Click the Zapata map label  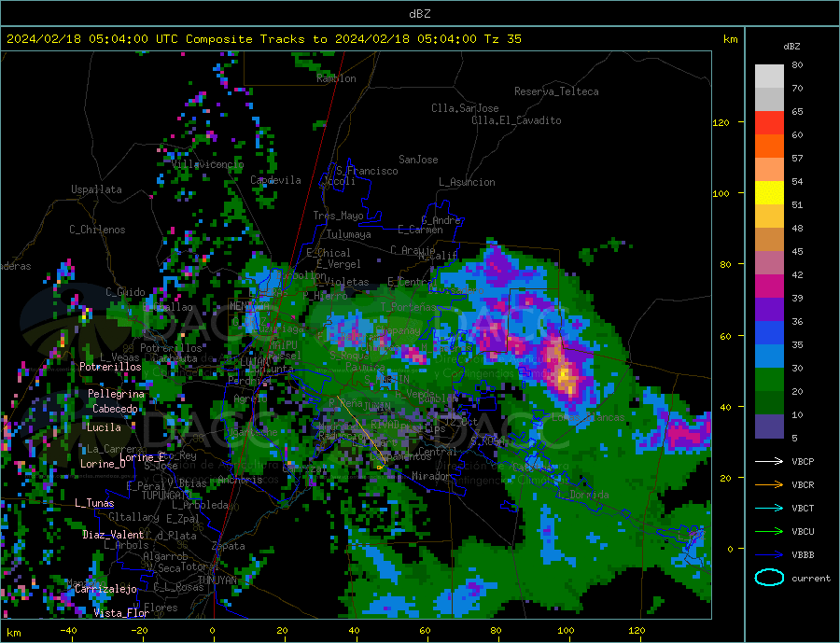coord(229,546)
